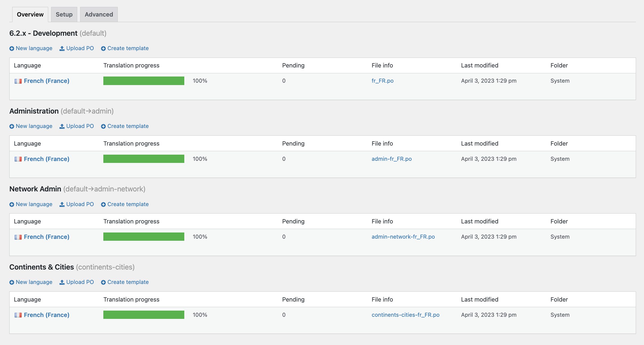Image resolution: width=644 pixels, height=345 pixels.
Task: Select the Overview tab
Action: tap(30, 14)
